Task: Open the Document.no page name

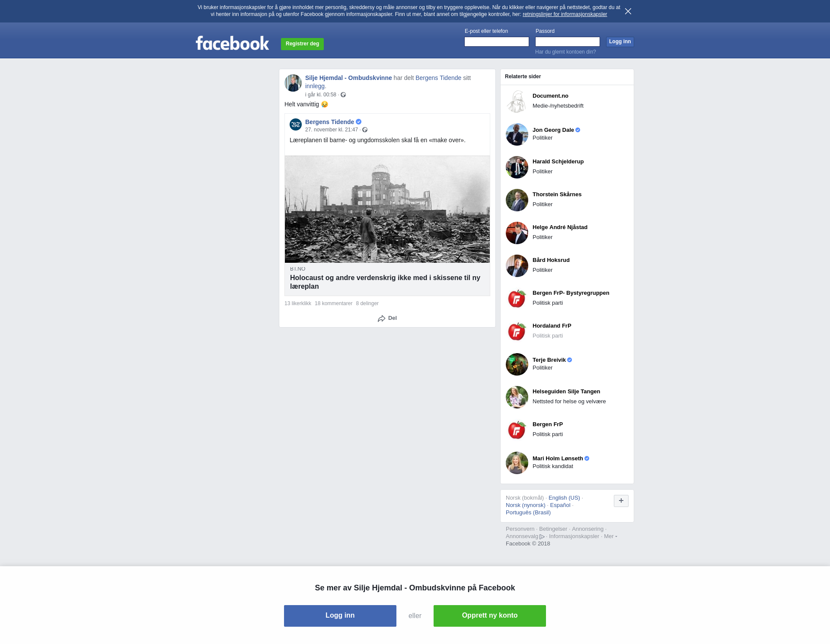Action: [x=550, y=96]
